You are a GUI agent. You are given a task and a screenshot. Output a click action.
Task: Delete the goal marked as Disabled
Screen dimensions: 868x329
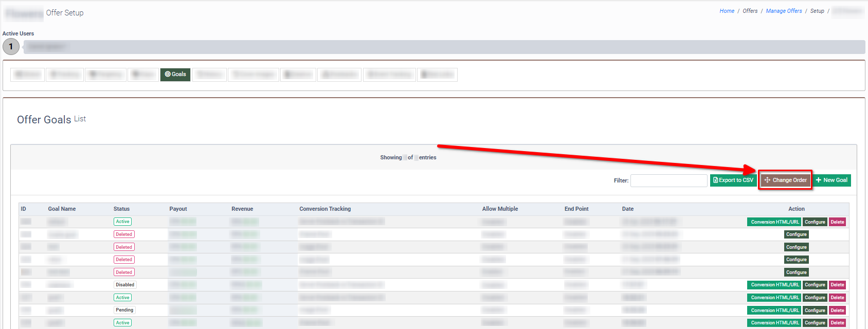pyautogui.click(x=837, y=285)
